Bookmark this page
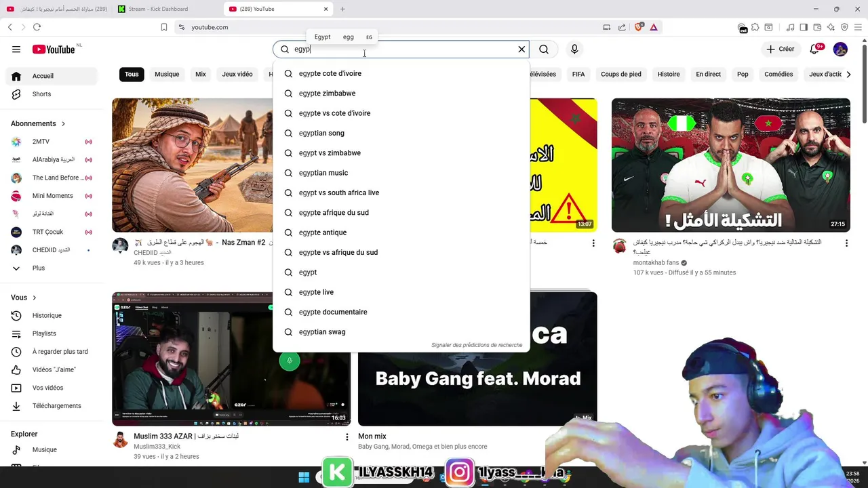Screen dimensions: 868x488 164,27
